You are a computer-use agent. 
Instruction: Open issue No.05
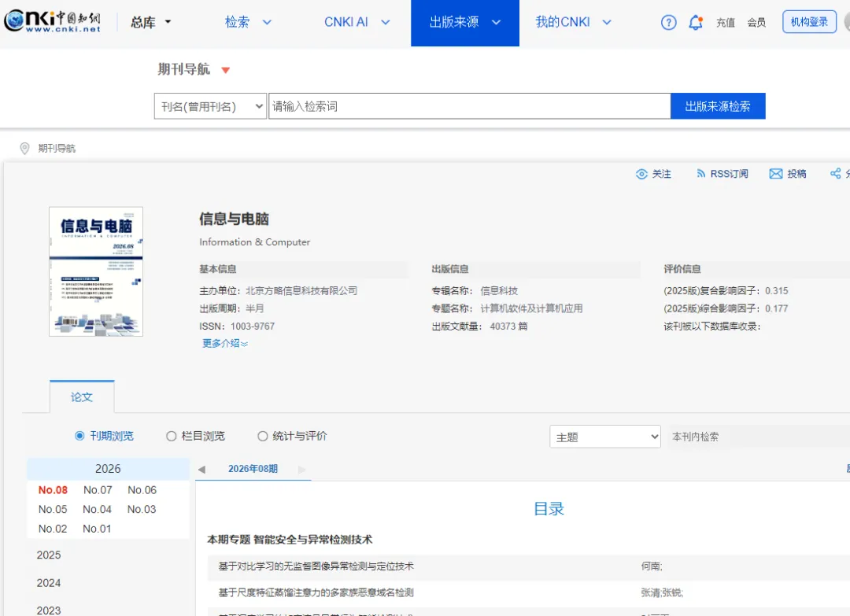(53, 510)
